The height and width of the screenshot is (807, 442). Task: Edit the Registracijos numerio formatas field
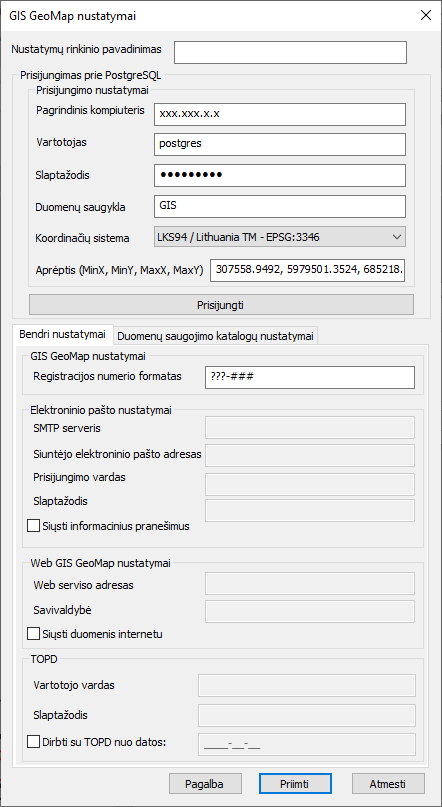pos(309,377)
